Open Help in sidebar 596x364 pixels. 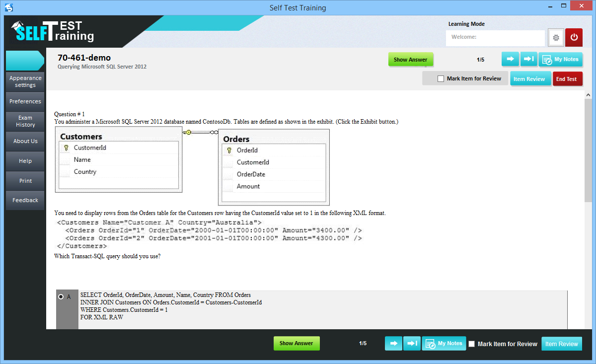[x=25, y=161]
